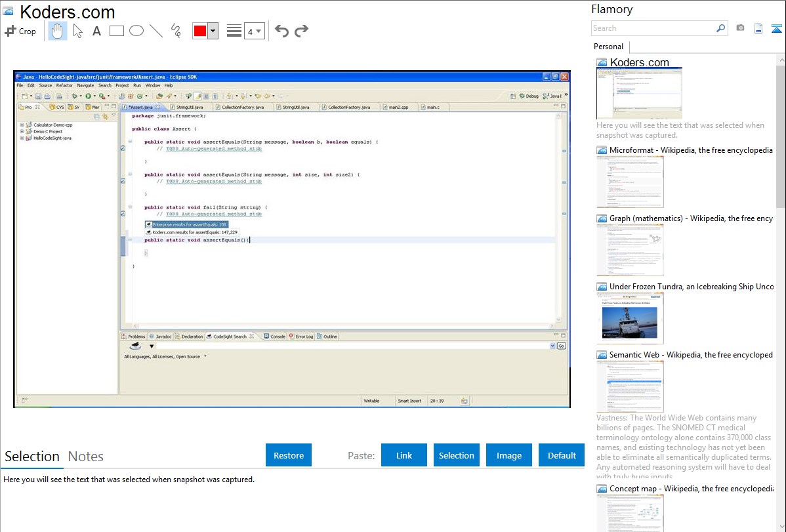Pick the ellipse shape tool
Viewport: 786px width, 532px height.
click(x=136, y=31)
